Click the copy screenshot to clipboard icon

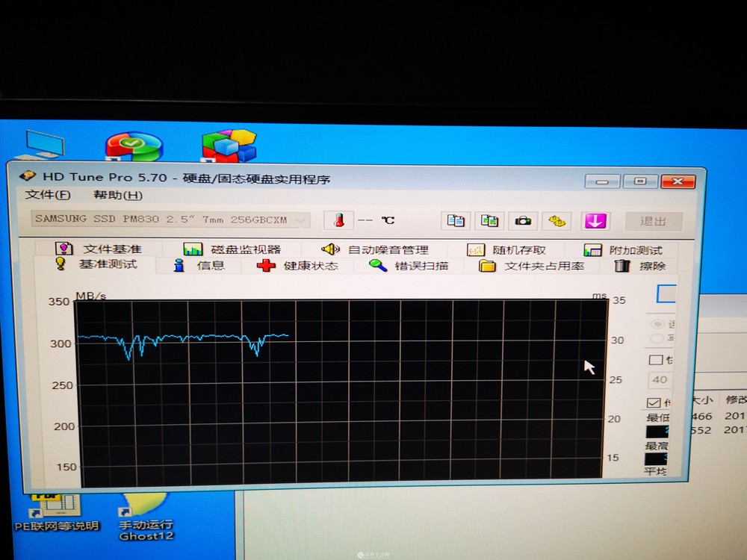pos(490,221)
